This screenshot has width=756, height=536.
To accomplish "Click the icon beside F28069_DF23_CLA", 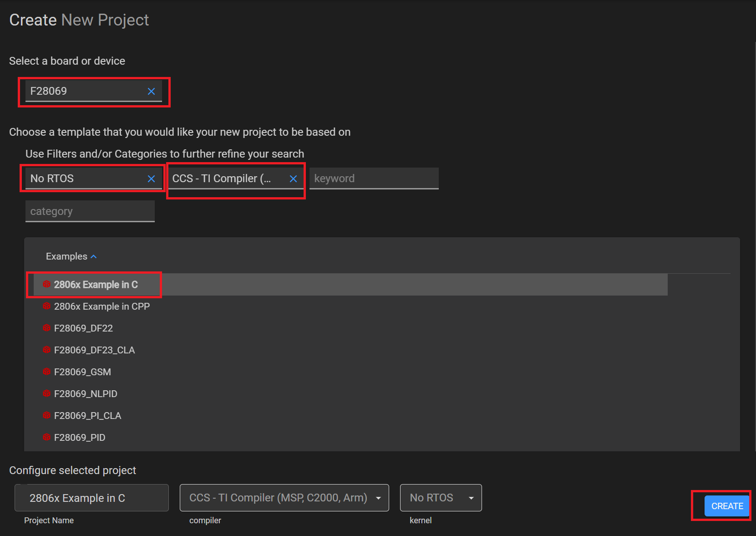I will (46, 350).
